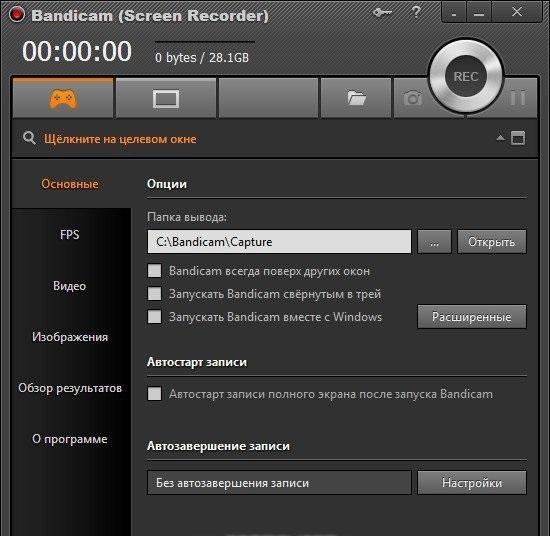Click the blank third mode tab
The image size is (550, 536).
268,98
